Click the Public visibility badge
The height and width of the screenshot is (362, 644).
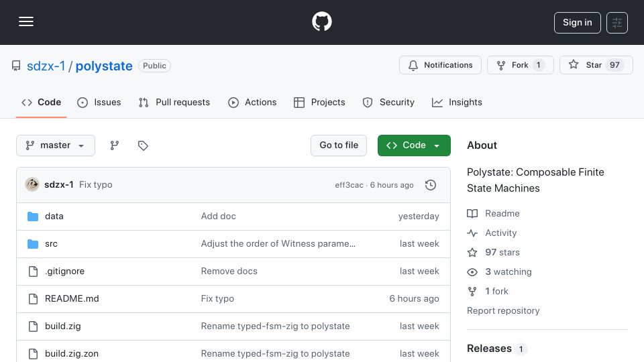pyautogui.click(x=154, y=66)
